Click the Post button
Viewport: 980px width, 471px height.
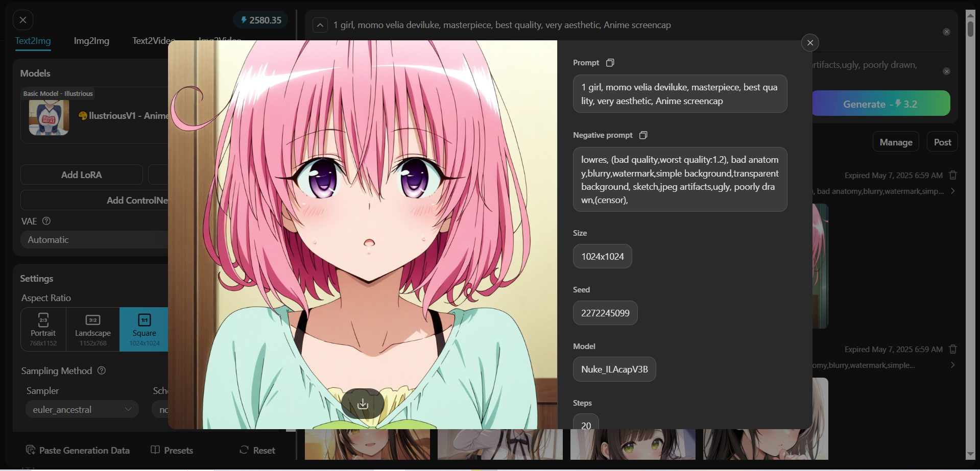(x=942, y=142)
